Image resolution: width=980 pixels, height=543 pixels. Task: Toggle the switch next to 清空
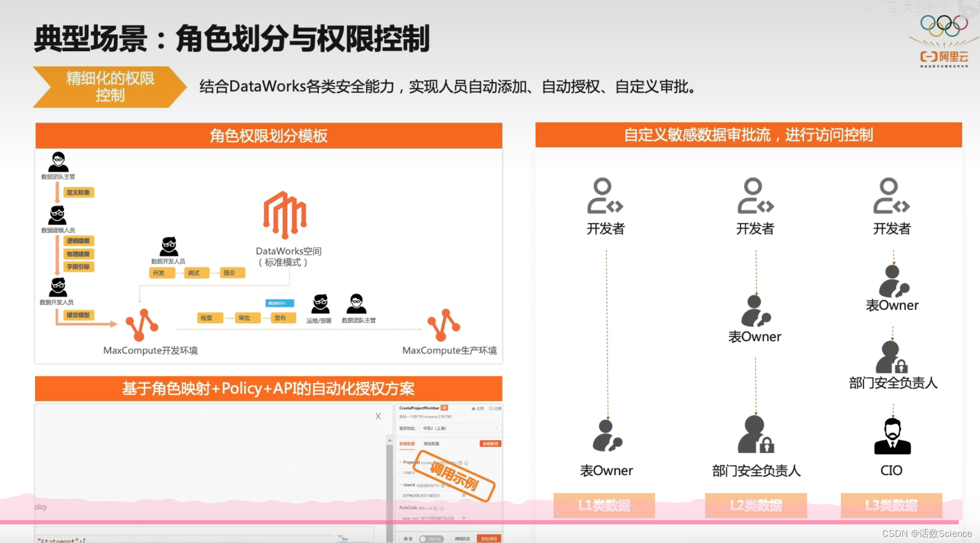click(x=432, y=539)
